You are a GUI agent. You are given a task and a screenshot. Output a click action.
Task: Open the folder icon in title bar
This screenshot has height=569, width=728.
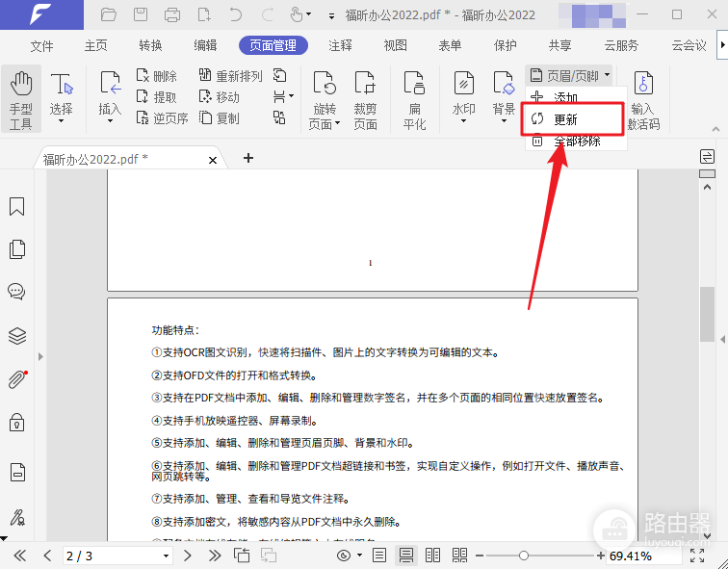click(x=108, y=14)
